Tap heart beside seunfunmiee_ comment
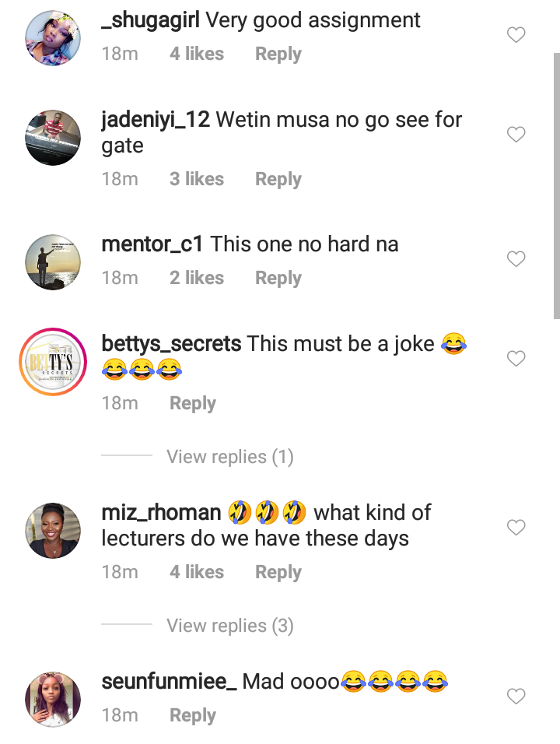This screenshot has width=560, height=744. pos(516,696)
